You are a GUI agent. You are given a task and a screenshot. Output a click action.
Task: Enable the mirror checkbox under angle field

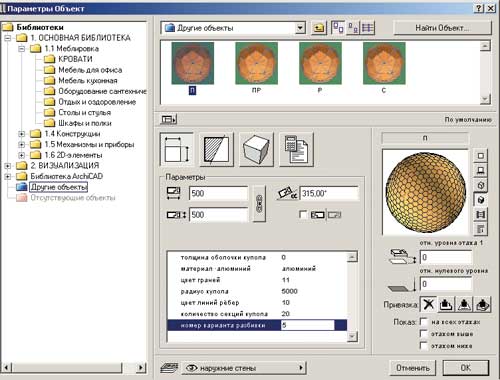click(303, 215)
